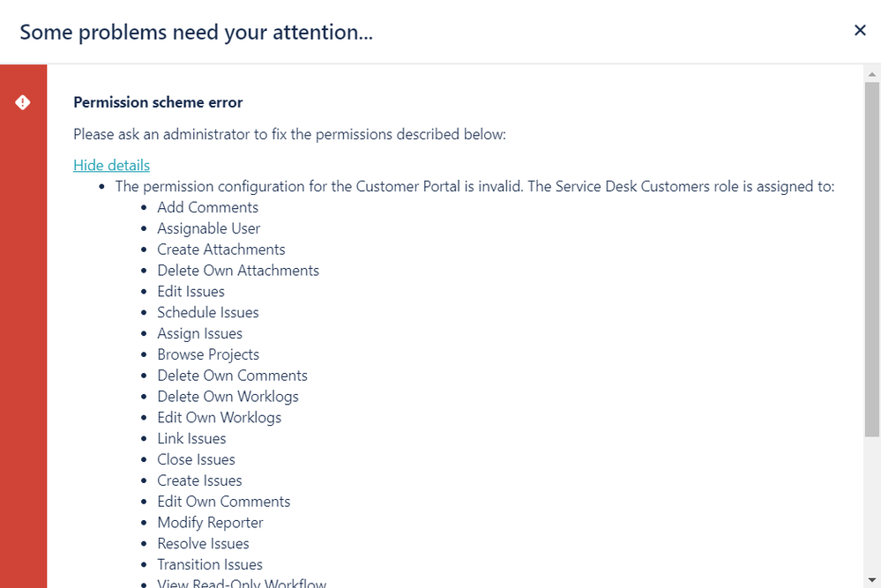Click the vertical scrollbar thumb
881x588 pixels.
point(872,259)
